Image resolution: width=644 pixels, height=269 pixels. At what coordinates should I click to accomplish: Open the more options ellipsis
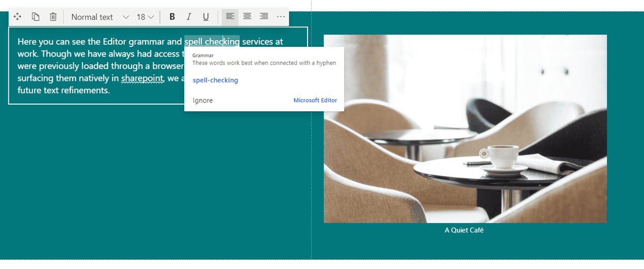coord(281,17)
